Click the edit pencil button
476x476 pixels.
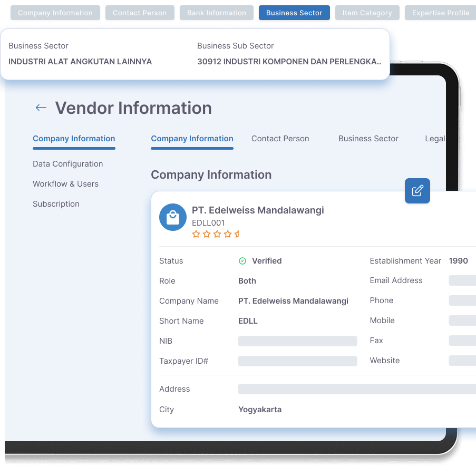pos(417,191)
